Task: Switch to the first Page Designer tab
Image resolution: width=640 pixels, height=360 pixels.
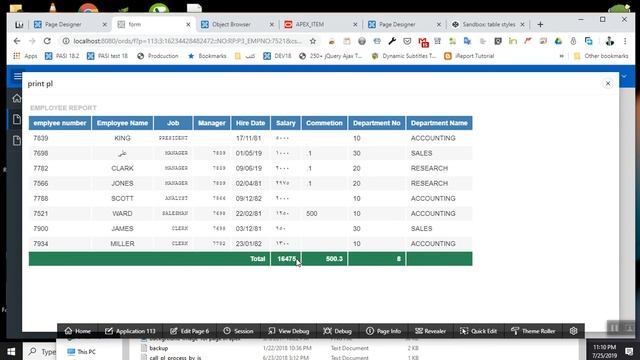Action: click(x=71, y=24)
